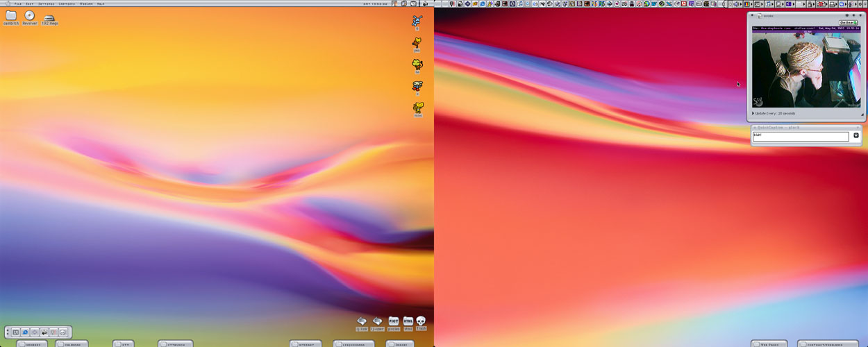The width and height of the screenshot is (868, 347).
Task: Open the mydiary popup folder tab
Action: (306, 344)
